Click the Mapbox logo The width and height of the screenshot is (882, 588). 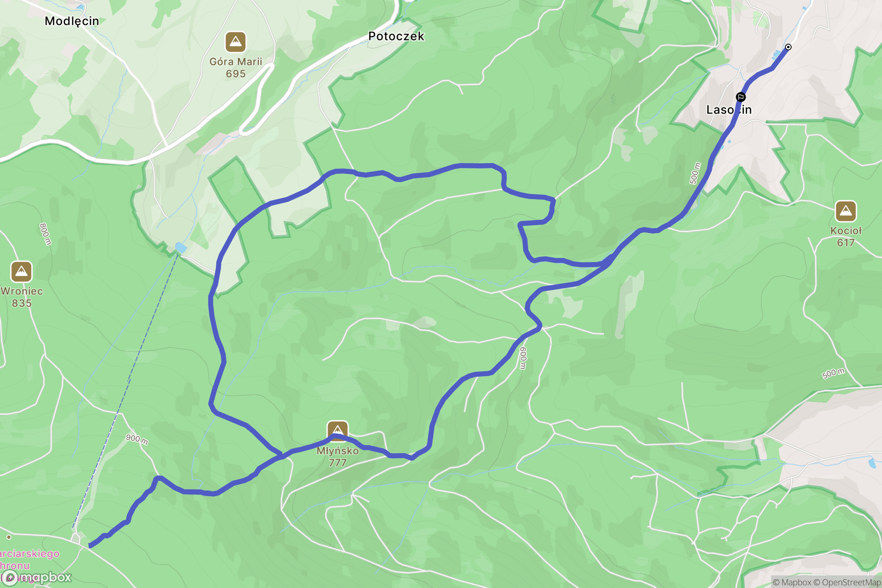coord(37,577)
